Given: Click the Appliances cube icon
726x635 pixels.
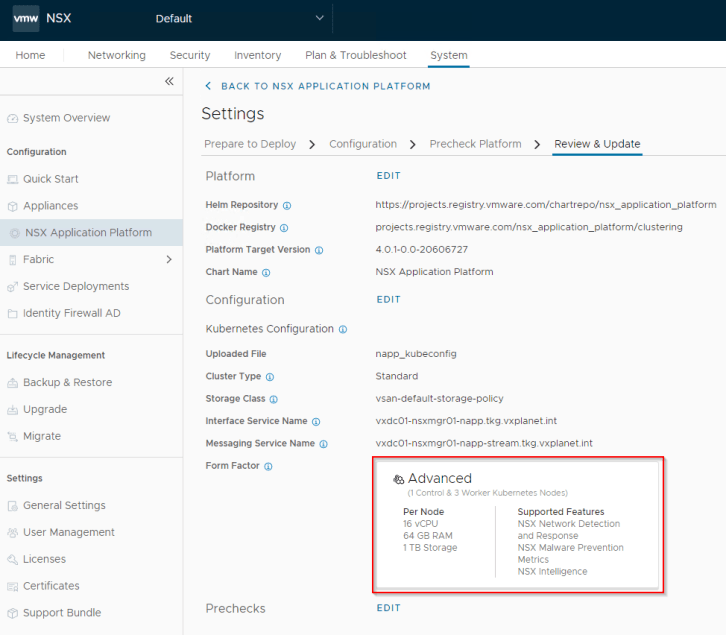Looking at the screenshot, I should click(13, 206).
